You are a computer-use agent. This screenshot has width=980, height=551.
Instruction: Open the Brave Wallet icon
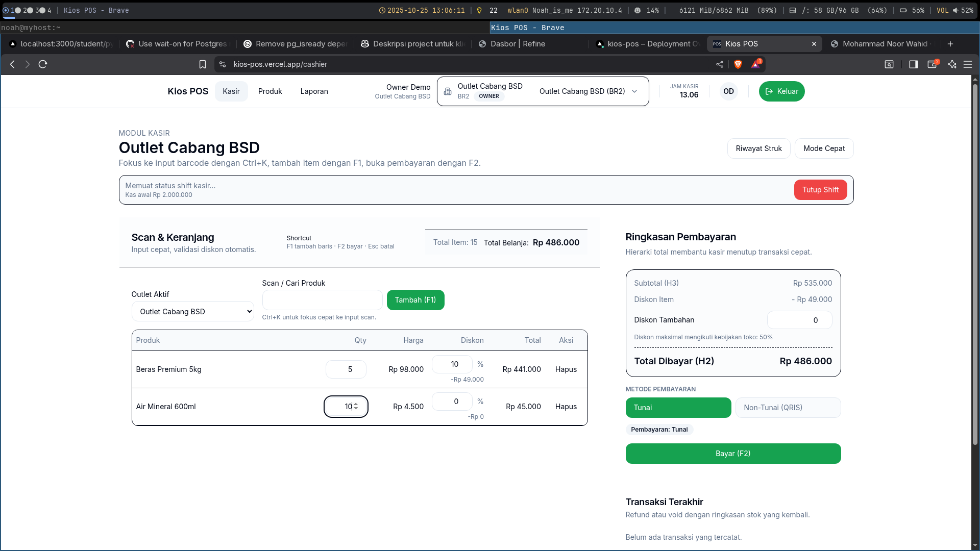[x=932, y=64]
